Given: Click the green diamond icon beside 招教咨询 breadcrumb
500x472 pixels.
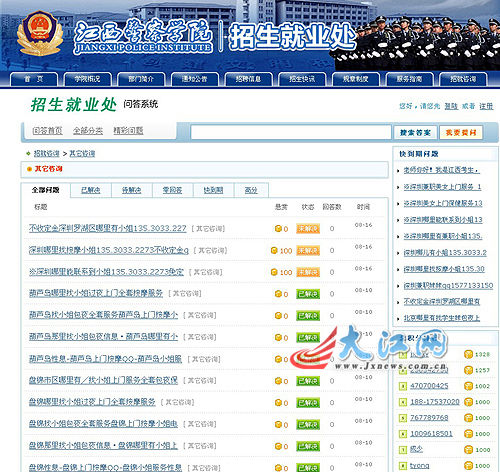Looking at the screenshot, I should tap(28, 153).
